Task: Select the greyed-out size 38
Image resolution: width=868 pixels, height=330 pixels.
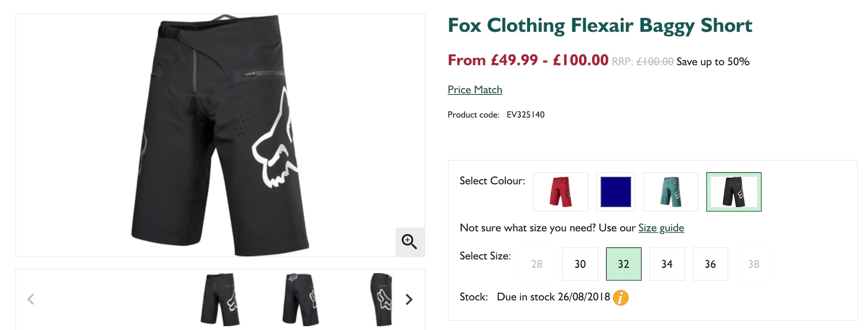Action: [x=754, y=264]
